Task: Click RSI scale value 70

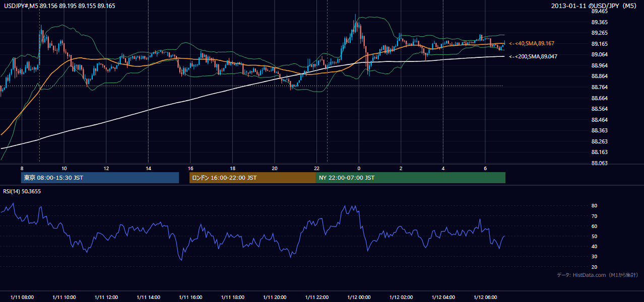Action: tap(594, 216)
